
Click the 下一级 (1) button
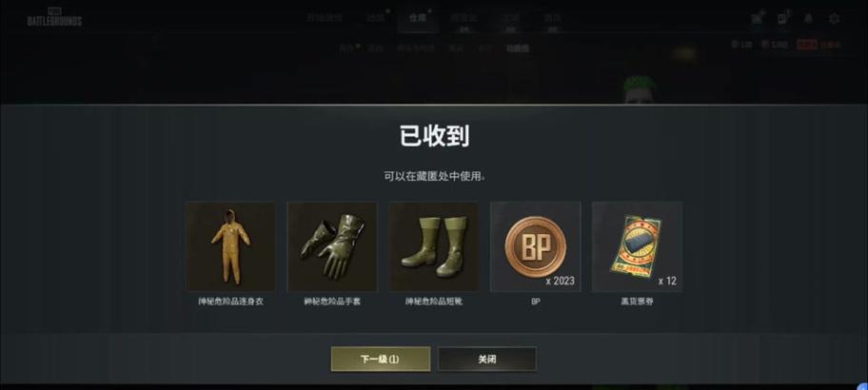tap(381, 359)
